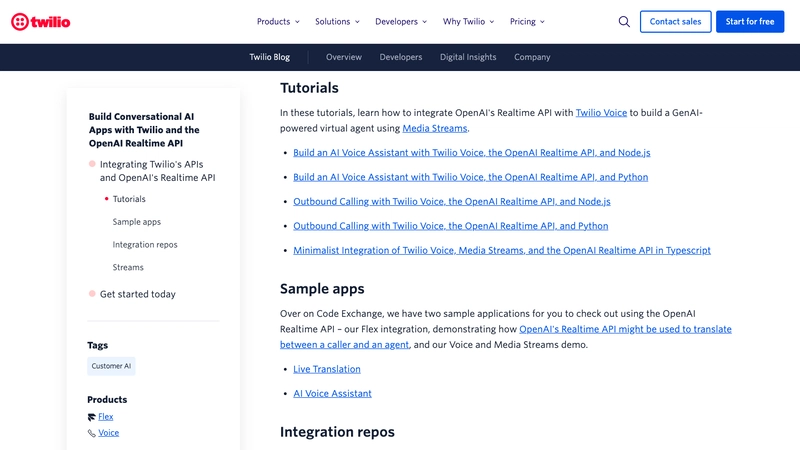This screenshot has height=450, width=800.
Task: Click the Voice phone icon
Action: [92, 433]
